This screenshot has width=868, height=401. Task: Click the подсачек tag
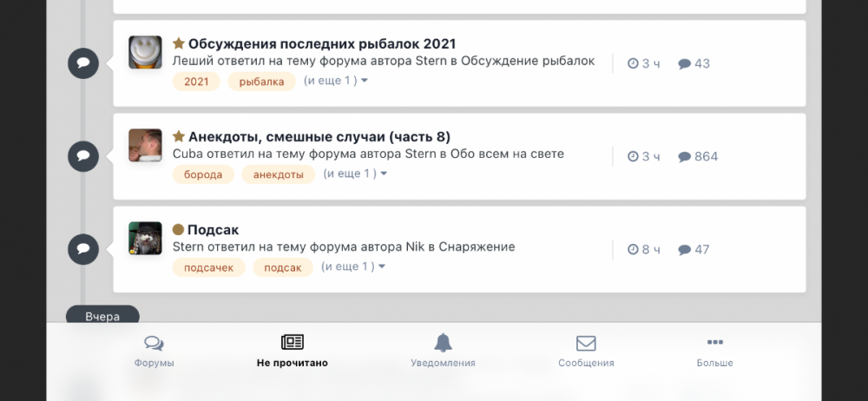(208, 267)
